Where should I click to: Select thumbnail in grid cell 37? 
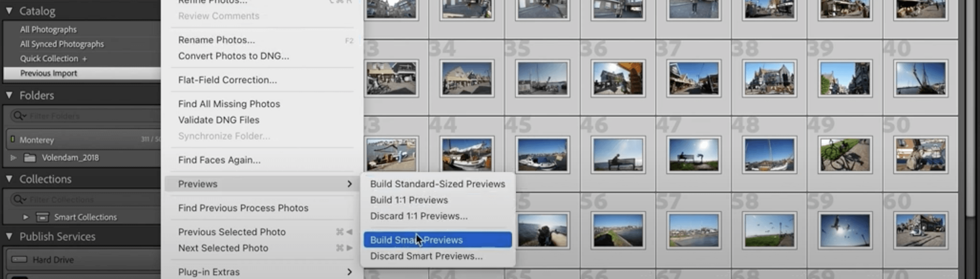point(694,79)
